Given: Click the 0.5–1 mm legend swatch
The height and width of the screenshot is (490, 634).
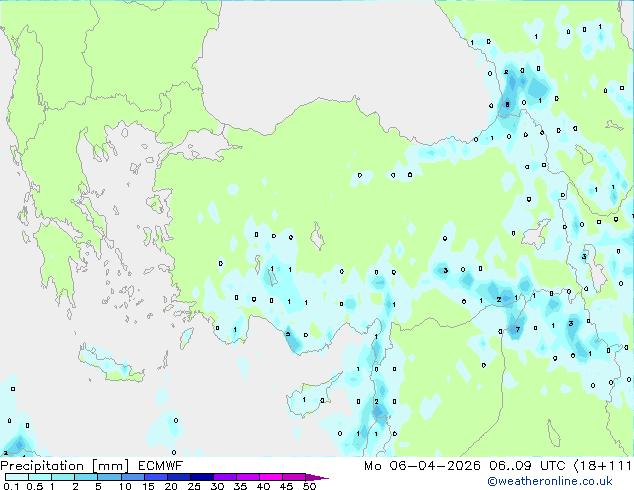Looking at the screenshot, I should (40, 477).
